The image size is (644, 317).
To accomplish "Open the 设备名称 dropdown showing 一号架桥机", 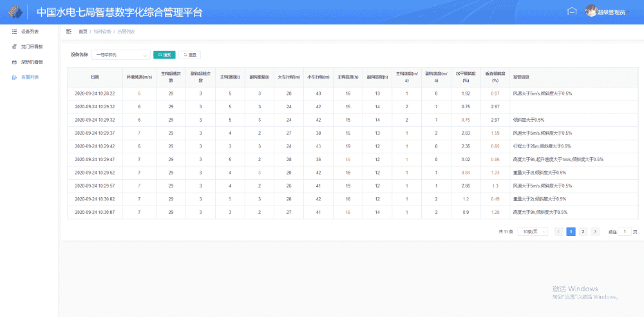I will coord(120,55).
